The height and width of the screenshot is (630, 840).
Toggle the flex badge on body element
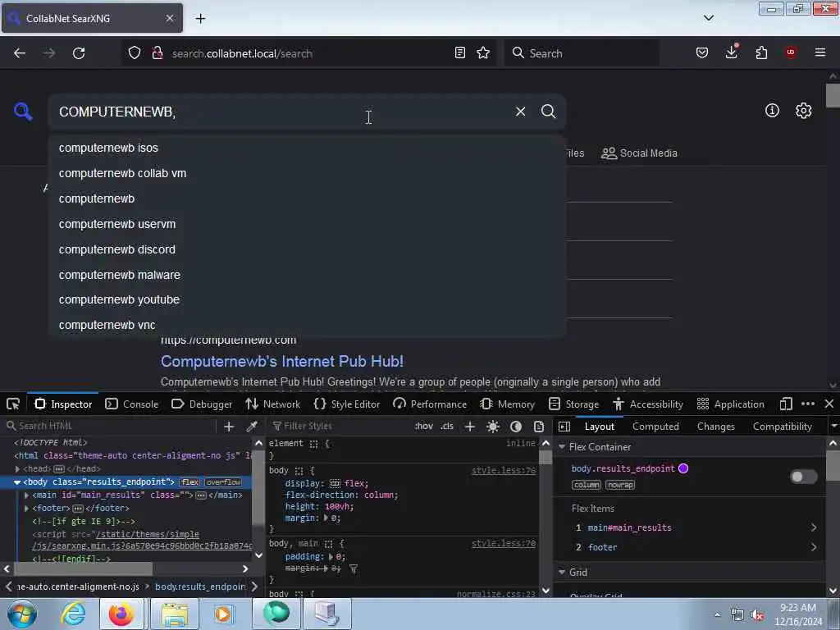[189, 482]
